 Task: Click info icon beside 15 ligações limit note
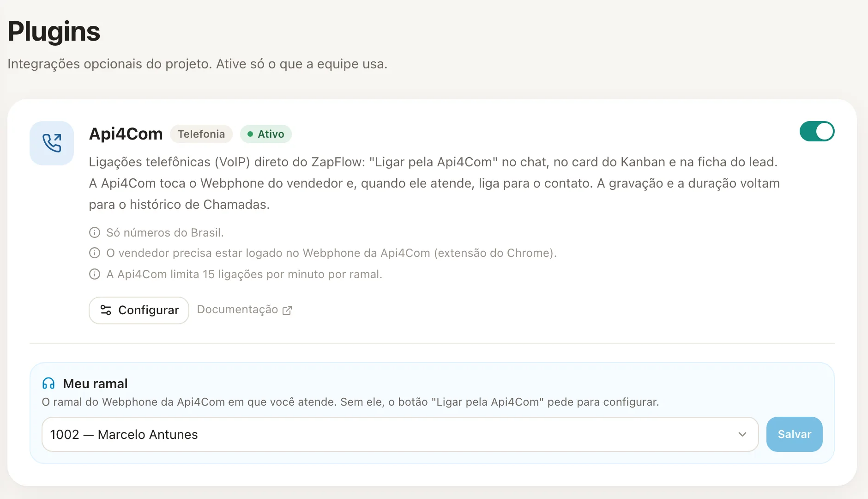pos(95,274)
